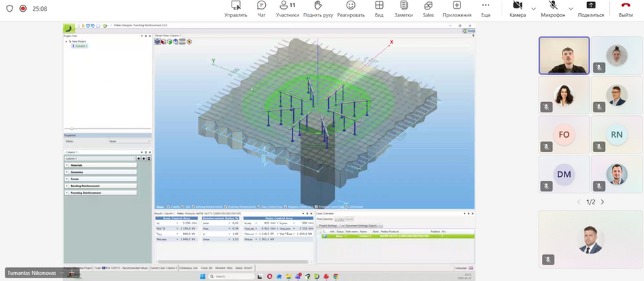Click the Save icon in Peikko quick toolbar
Viewport: 644px width, 281px height.
88,25
